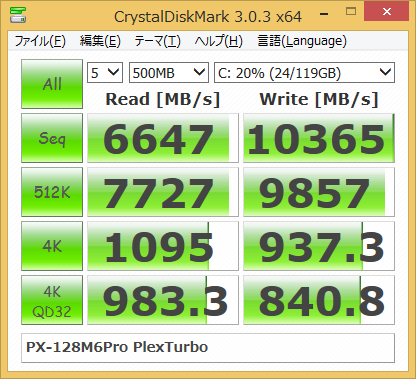This screenshot has width=416, height=379.
Task: Start the 4K benchmark
Action: click(52, 246)
